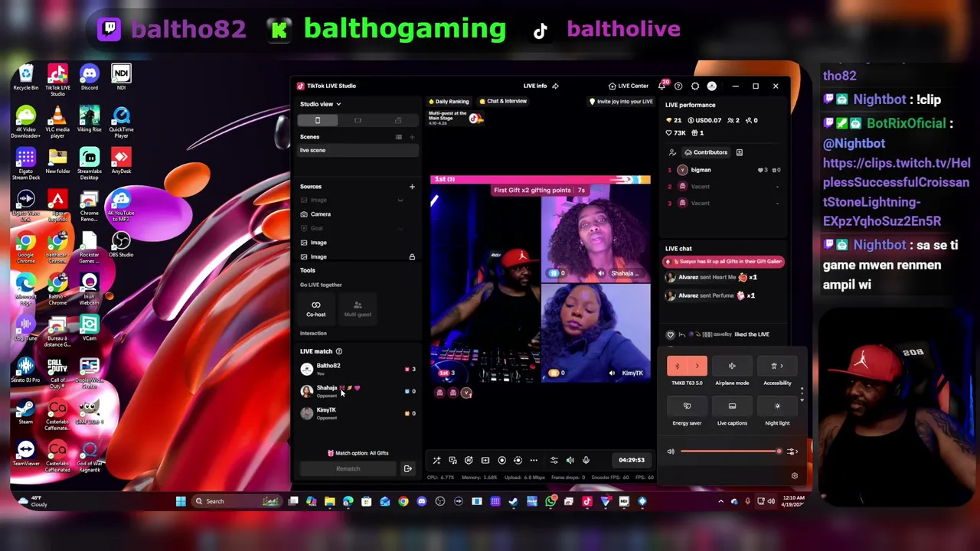This screenshot has height=551, width=980.
Task: Expand Bluetooth devices chevron
Action: (x=697, y=367)
